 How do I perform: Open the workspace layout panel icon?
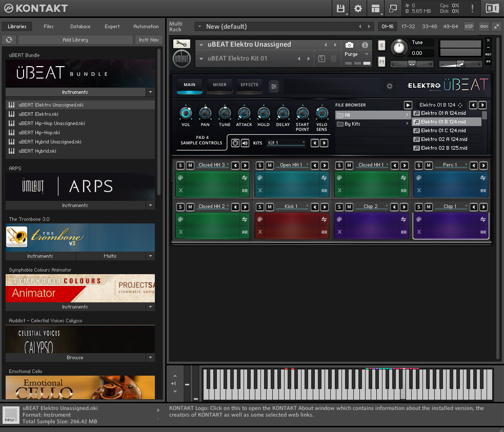click(375, 8)
